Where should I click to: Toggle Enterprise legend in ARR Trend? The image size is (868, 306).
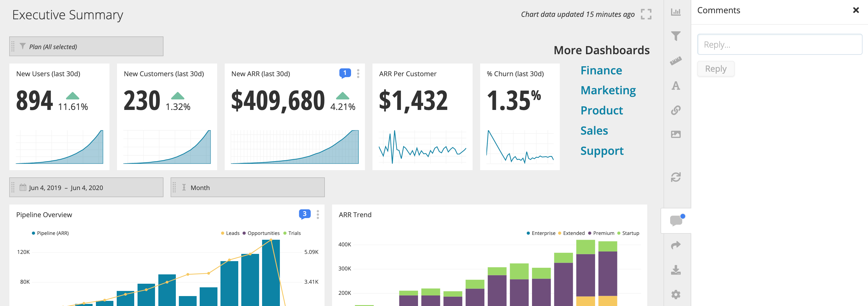tap(541, 233)
